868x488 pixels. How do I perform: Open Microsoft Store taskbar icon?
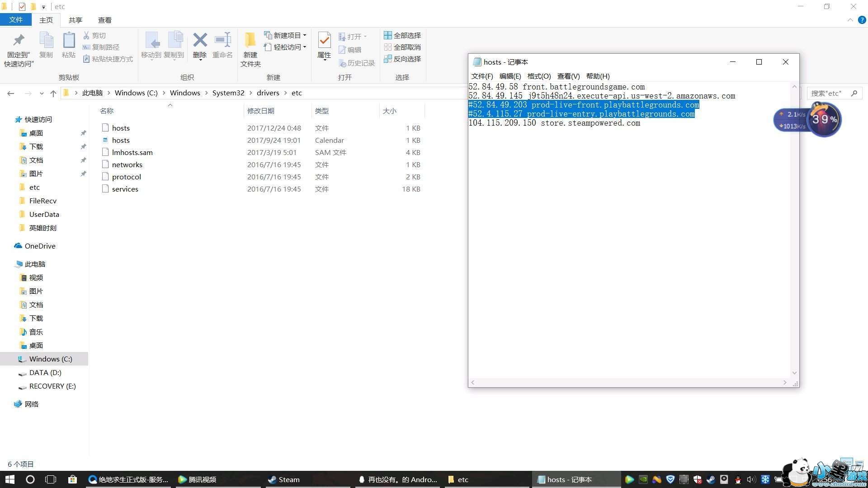72,479
